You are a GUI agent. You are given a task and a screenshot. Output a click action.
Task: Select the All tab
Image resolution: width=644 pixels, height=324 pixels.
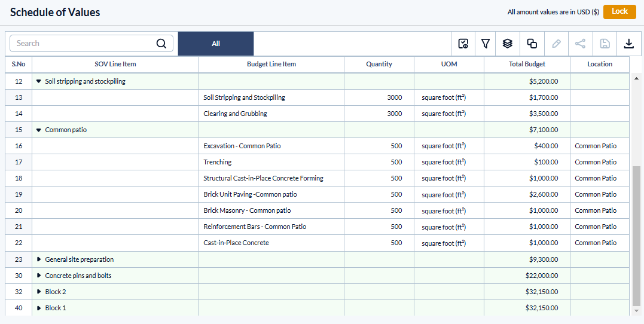(216, 44)
